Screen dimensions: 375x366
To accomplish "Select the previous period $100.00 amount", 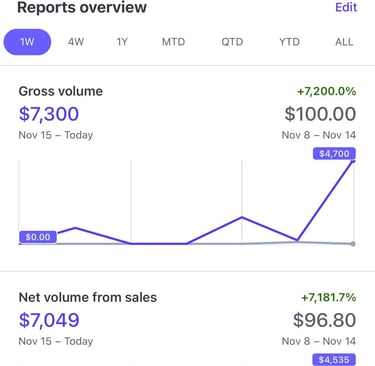I will tap(320, 114).
